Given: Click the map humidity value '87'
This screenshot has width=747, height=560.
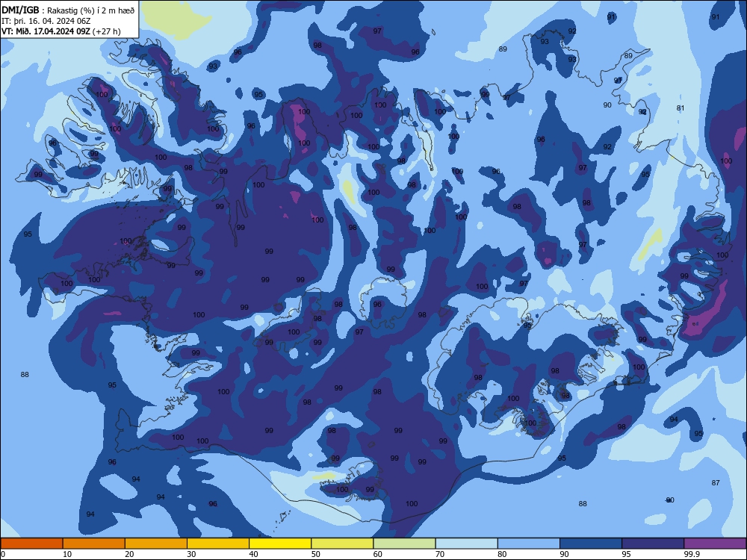Looking at the screenshot, I should [716, 483].
